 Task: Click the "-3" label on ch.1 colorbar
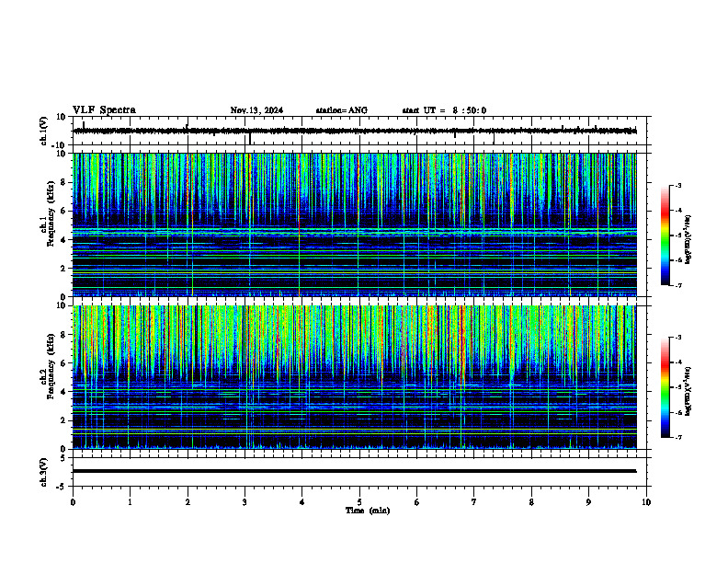[x=678, y=185]
